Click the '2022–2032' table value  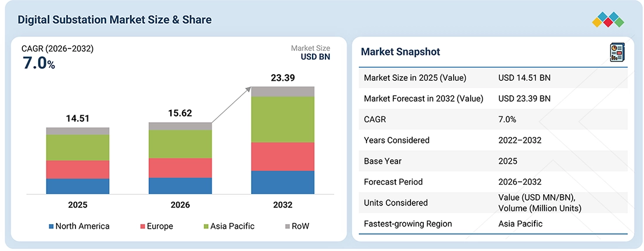520,140
